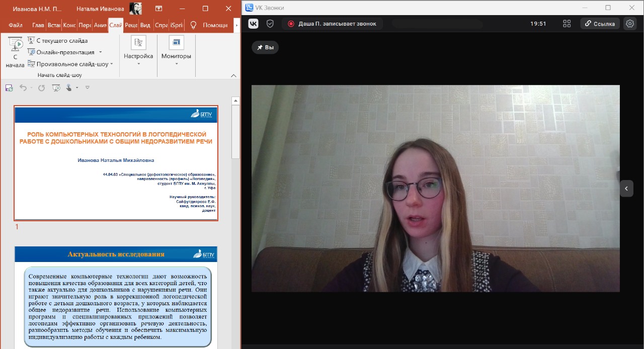Image resolution: width=644 pixels, height=349 pixels.
Task: Open VK call settings gear
Action: click(630, 24)
